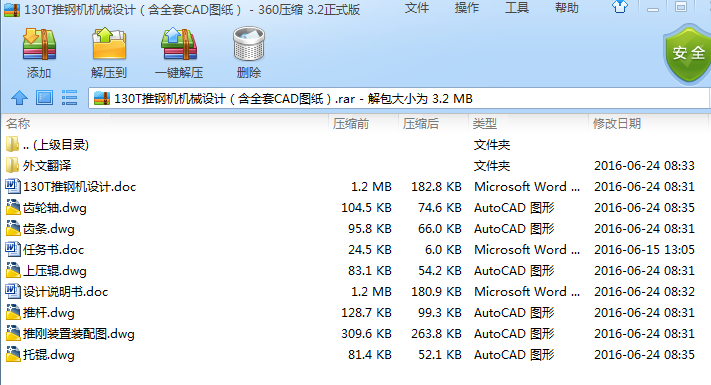Click the 解压到 (Extract to) toolbar icon
Viewport: 711px width, 385px height.
click(109, 44)
